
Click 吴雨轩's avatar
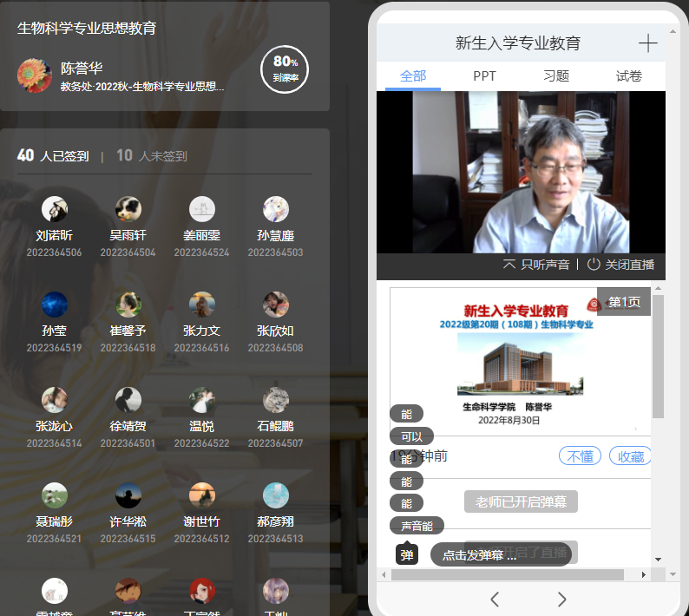(x=128, y=209)
